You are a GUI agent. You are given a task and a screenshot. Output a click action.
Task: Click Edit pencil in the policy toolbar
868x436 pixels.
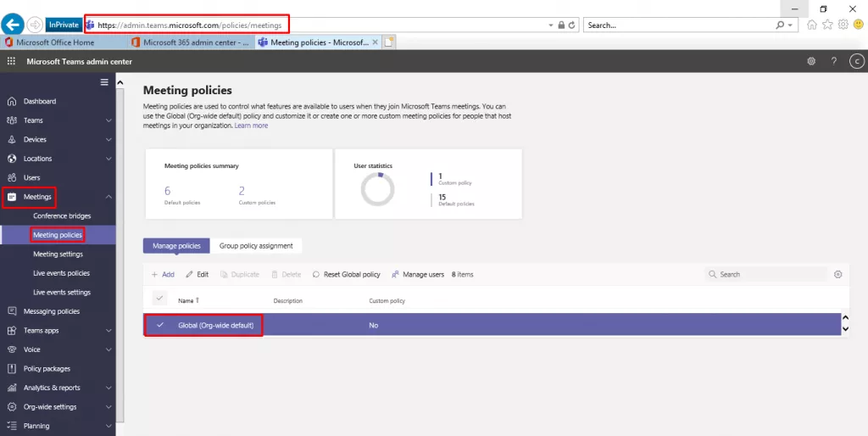pos(197,274)
